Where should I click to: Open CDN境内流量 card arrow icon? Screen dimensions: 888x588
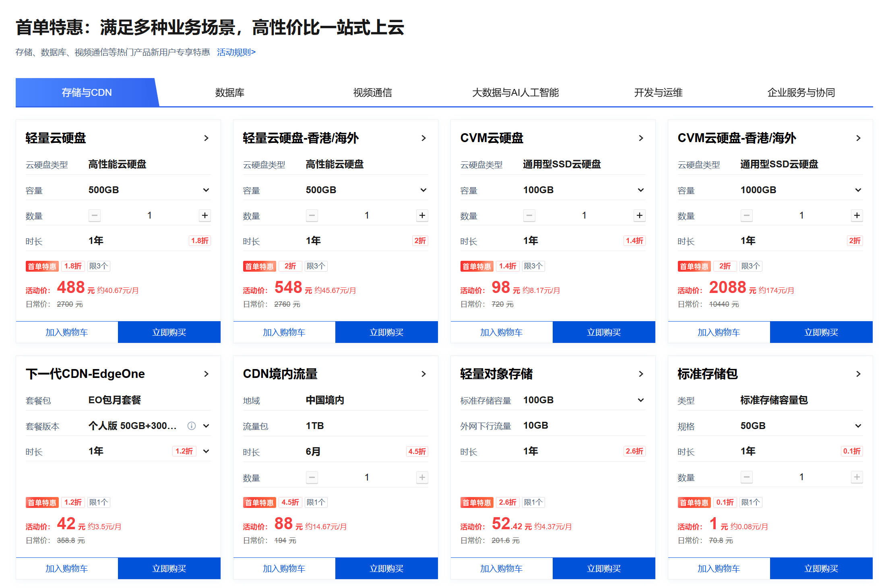point(423,374)
